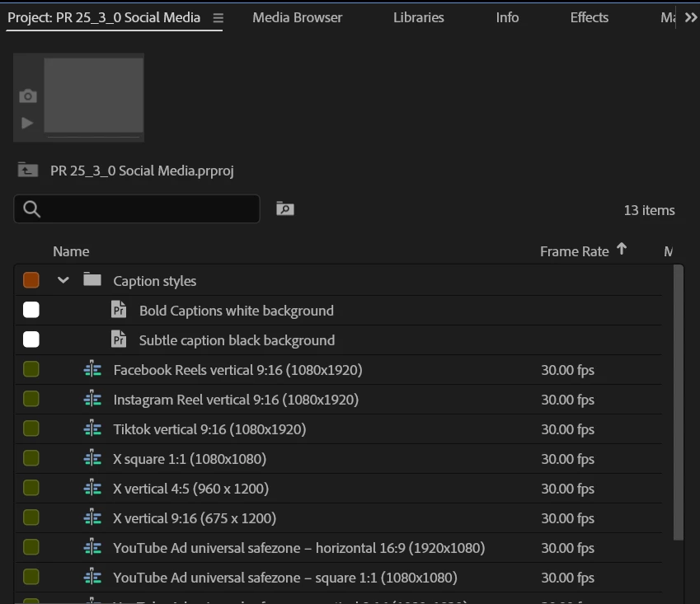Click green label swatch of Facebook Reels
Screen dimensions: 700x604
pos(31,369)
